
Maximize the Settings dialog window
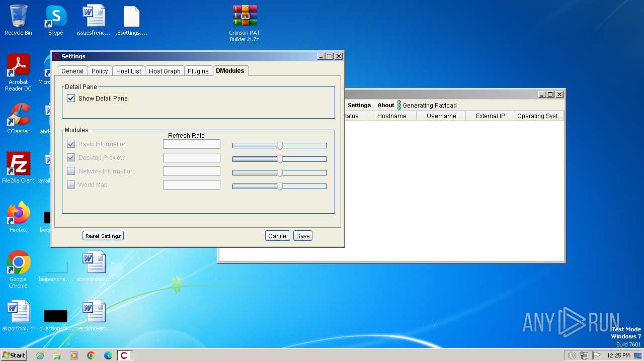pyautogui.click(x=330, y=56)
